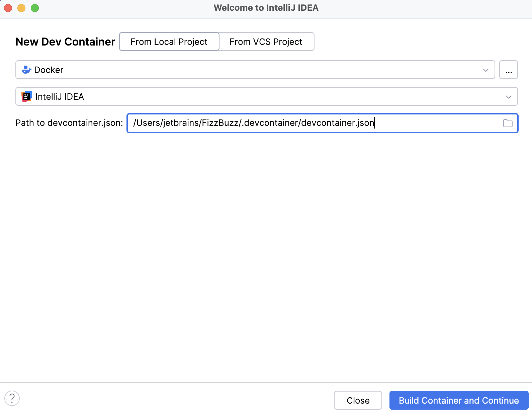Switch to the From VCS Project tab
Image resolution: width=532 pixels, height=415 pixels.
266,41
